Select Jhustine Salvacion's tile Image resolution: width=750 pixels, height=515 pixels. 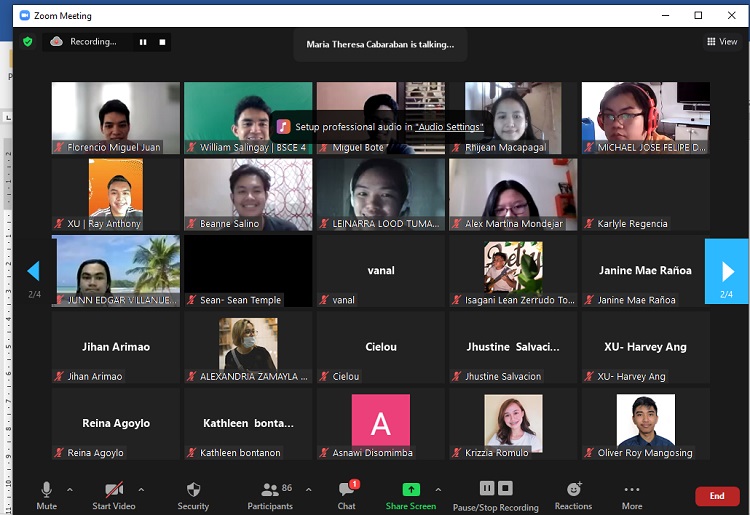[x=513, y=348]
